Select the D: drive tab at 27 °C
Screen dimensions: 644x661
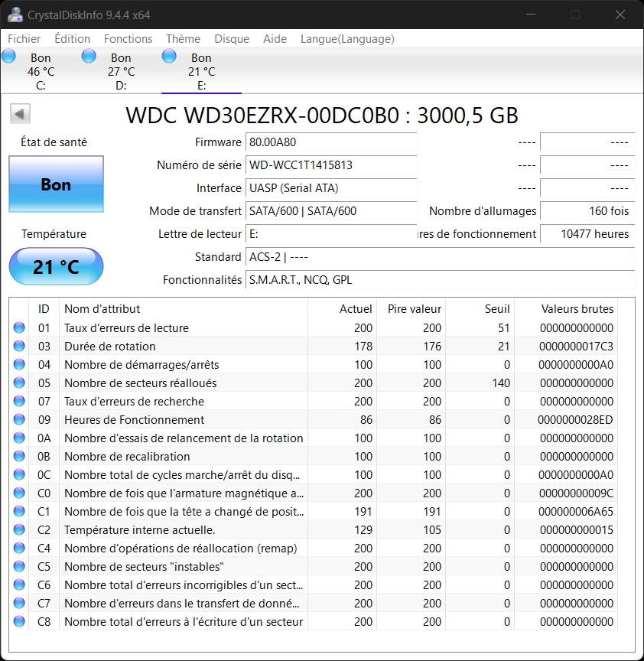click(x=121, y=71)
